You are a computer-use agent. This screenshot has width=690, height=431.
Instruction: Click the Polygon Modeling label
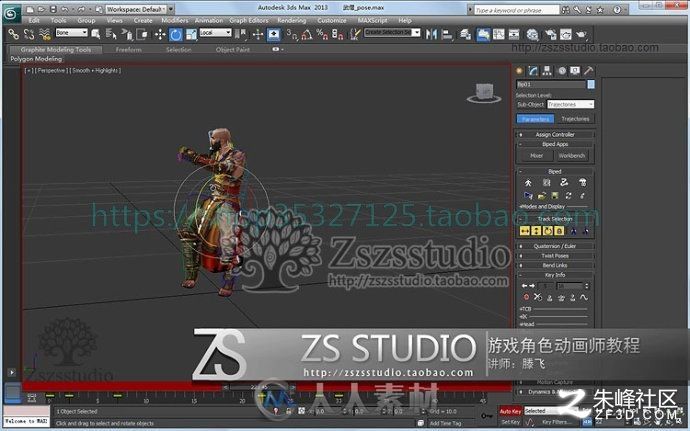36,59
